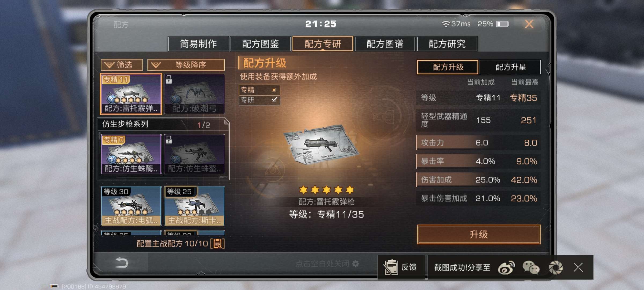Close the 配方 panel with orange X

pos(529,24)
